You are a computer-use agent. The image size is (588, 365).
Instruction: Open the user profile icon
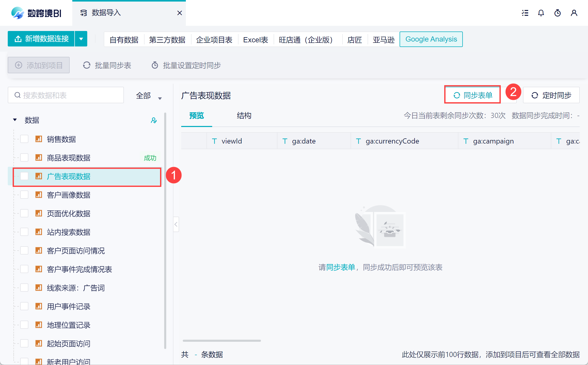coord(574,13)
